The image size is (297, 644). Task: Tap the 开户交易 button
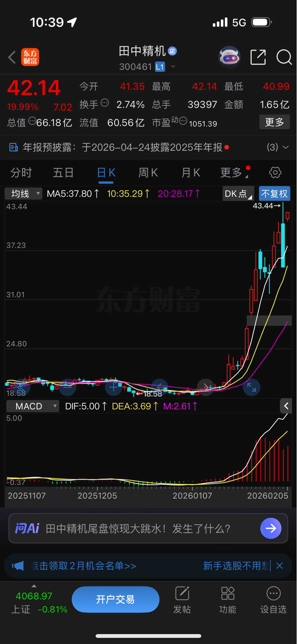click(x=115, y=600)
